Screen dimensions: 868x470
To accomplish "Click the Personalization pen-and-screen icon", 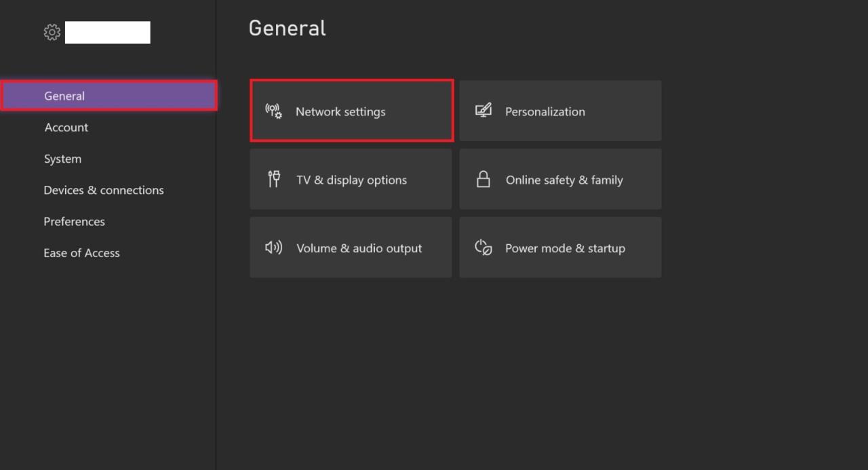I will click(483, 110).
